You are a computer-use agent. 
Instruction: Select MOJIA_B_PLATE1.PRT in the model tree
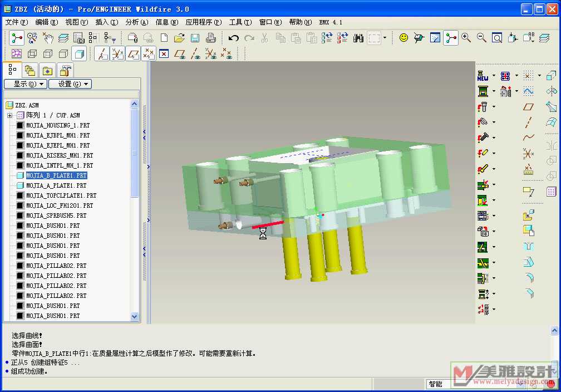point(56,175)
